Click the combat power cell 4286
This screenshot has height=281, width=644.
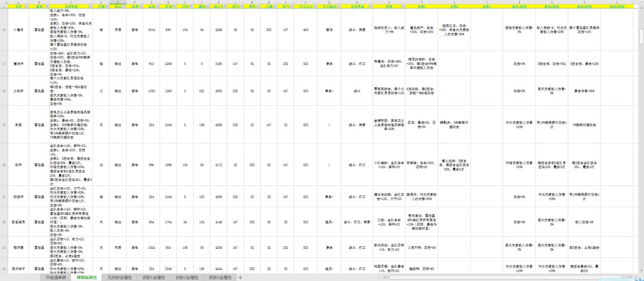point(219,30)
